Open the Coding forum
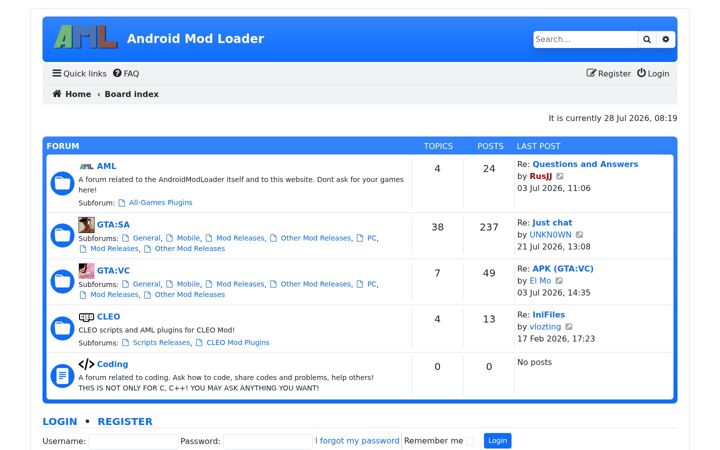Screen dimensions: 720x450 [112, 364]
